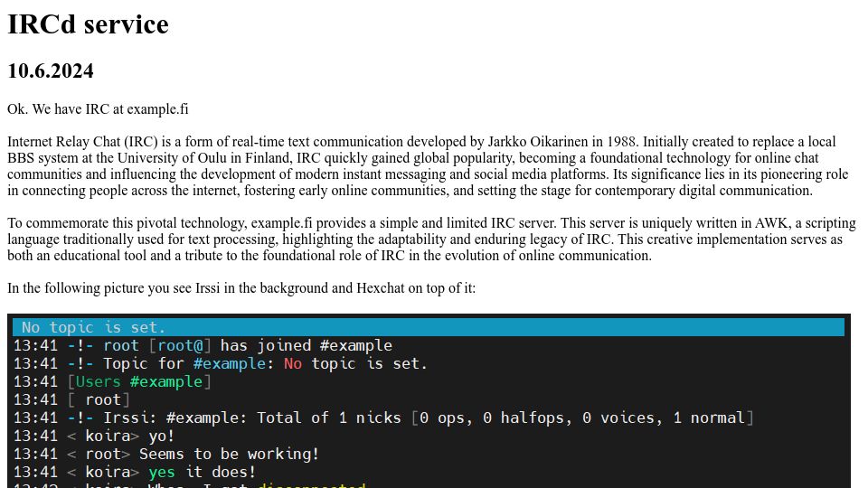The height and width of the screenshot is (488, 868).
Task: Click the name "Jarkko Oikarinen" in the text
Action: 537,142
